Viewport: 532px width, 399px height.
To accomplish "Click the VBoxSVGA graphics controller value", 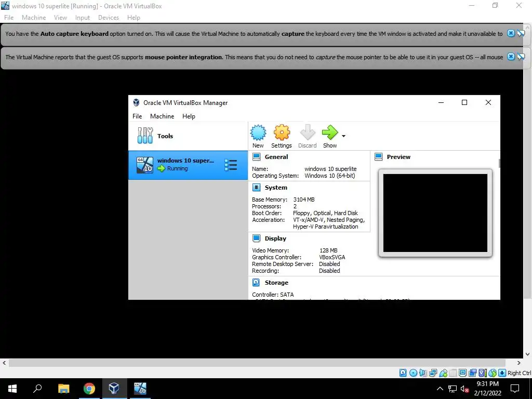I will click(x=332, y=257).
